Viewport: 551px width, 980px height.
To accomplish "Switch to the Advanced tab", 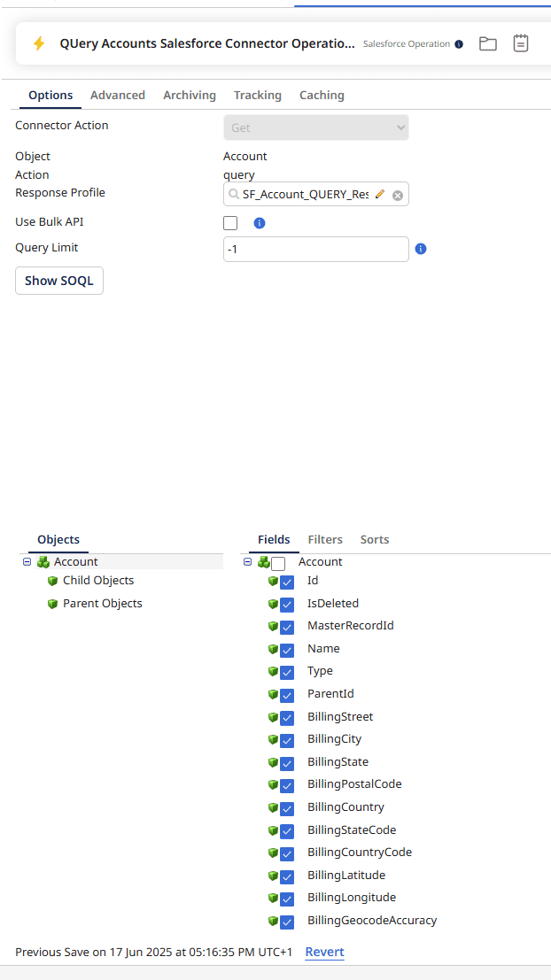I will [x=118, y=96].
